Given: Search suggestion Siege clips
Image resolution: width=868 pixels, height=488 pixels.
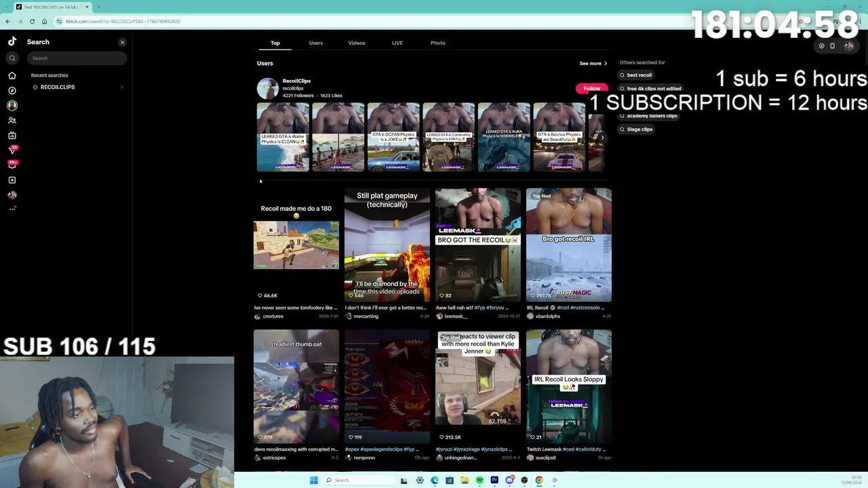Looking at the screenshot, I should (x=636, y=129).
